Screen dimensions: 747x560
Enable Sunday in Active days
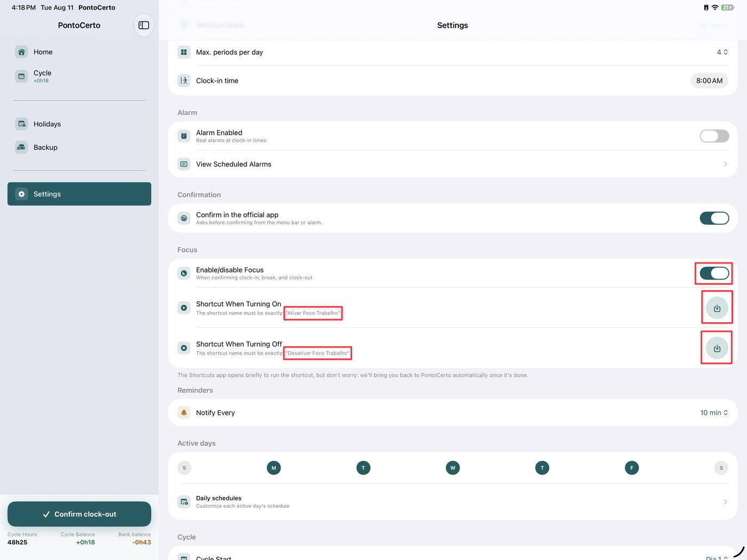point(184,468)
